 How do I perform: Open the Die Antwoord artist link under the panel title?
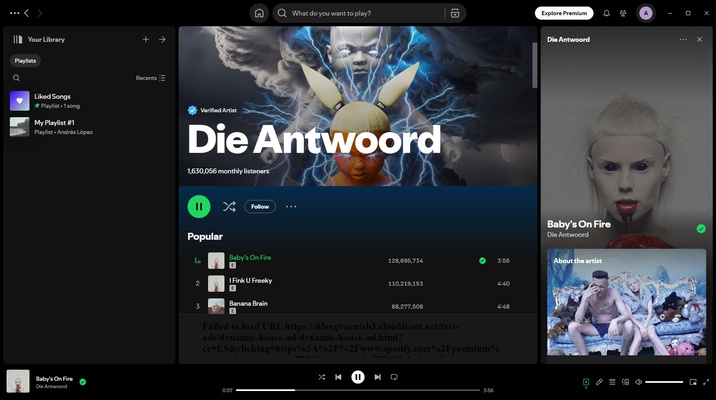(568, 235)
